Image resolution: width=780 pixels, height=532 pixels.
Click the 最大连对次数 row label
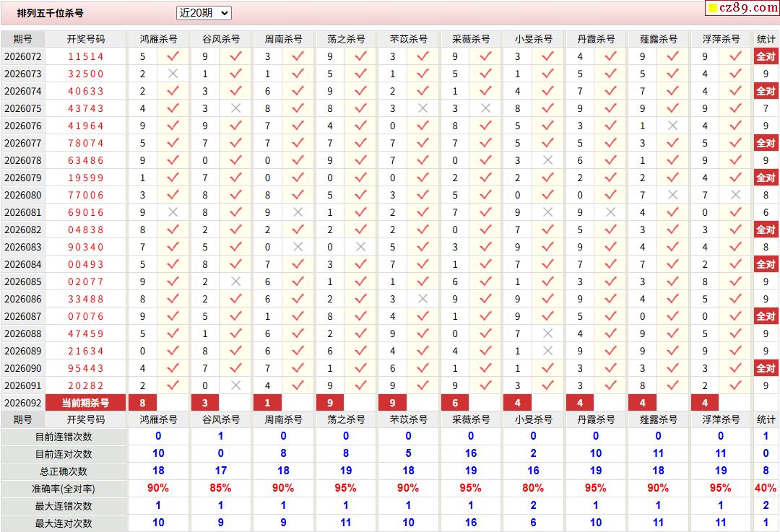coord(63,523)
